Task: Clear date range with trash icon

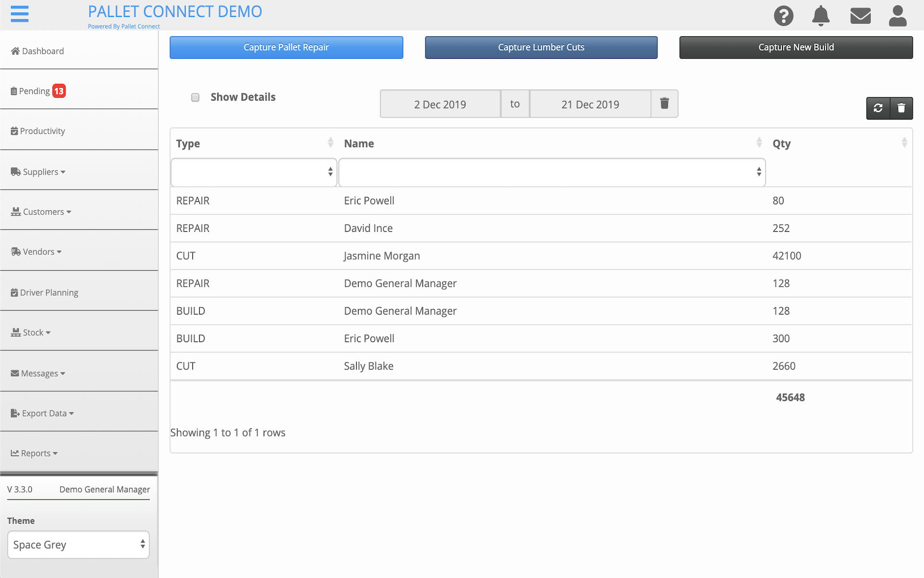Action: pyautogui.click(x=664, y=104)
